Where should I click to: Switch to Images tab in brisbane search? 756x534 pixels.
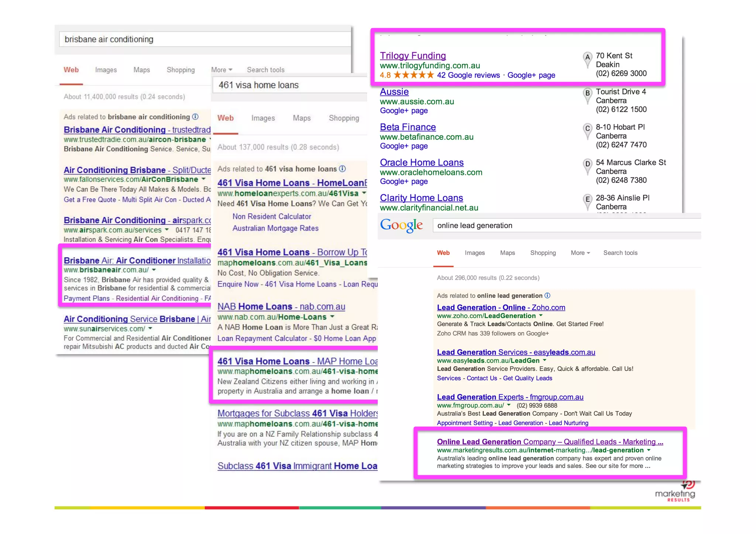[106, 70]
